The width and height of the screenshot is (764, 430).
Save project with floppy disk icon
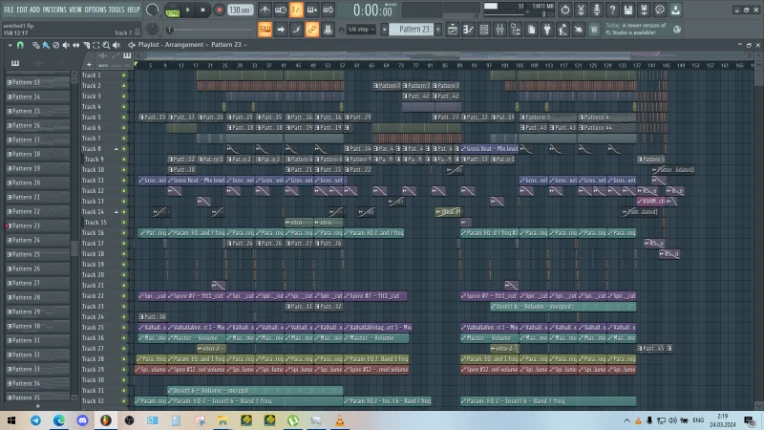tap(628, 10)
